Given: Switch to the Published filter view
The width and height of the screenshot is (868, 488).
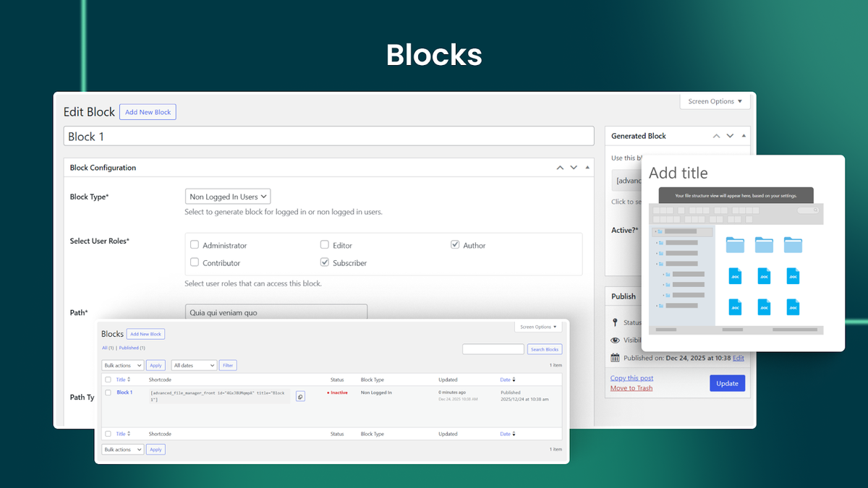Looking at the screenshot, I should coord(129,348).
